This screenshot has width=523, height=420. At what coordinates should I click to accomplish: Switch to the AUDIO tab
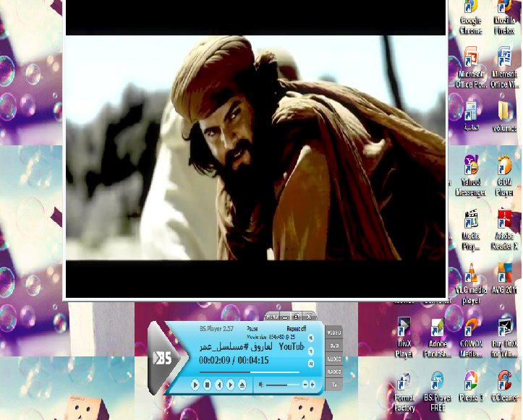(334, 359)
